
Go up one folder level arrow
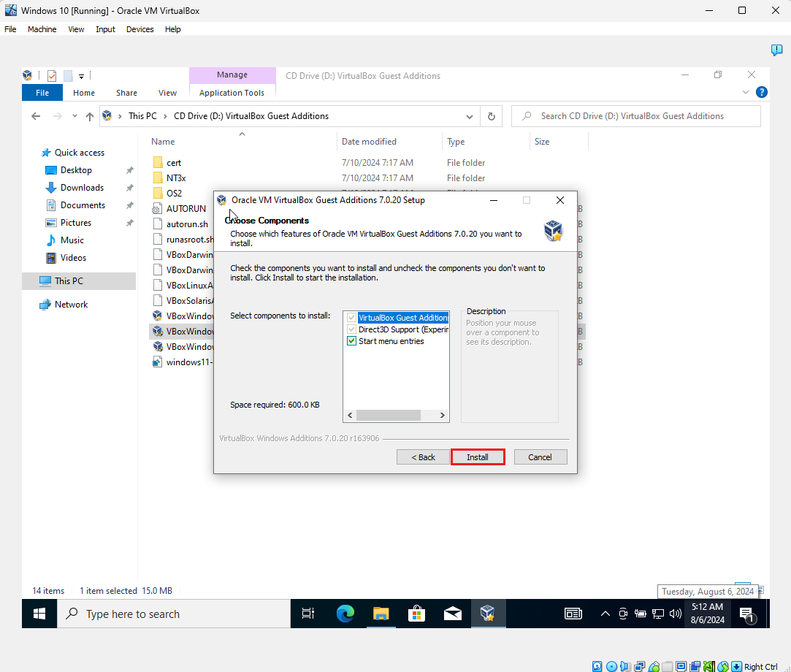point(90,116)
